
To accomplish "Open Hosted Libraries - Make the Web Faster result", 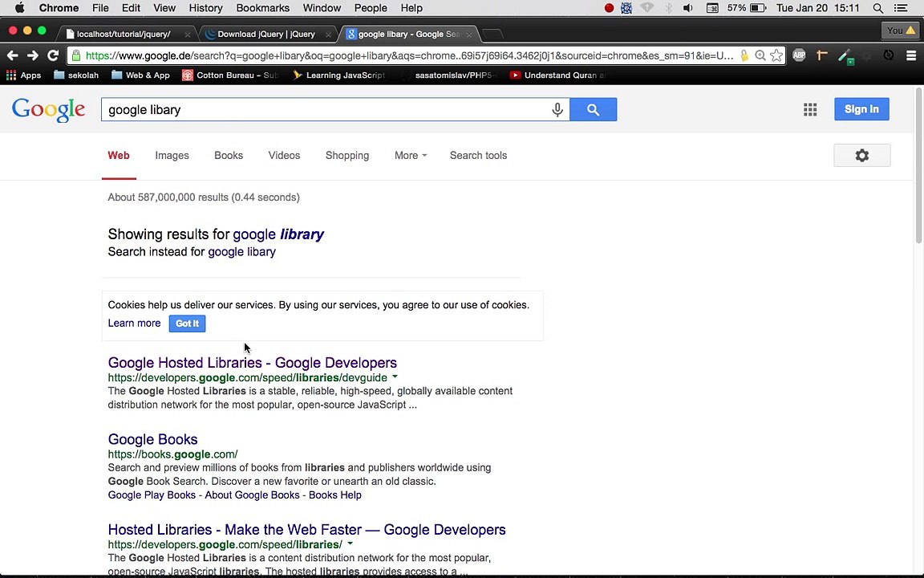I will [306, 530].
